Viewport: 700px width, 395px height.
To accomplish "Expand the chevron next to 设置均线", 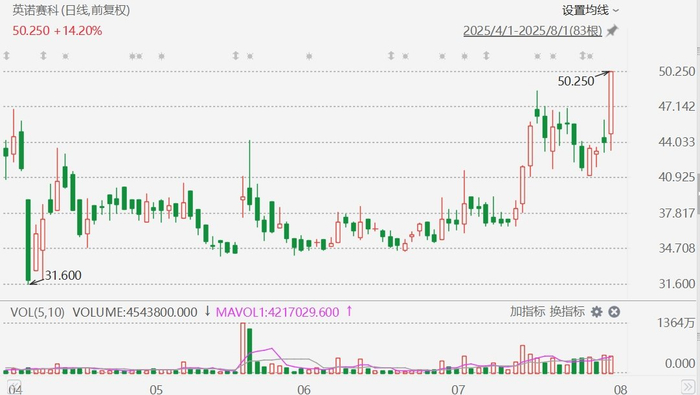I will [616, 11].
